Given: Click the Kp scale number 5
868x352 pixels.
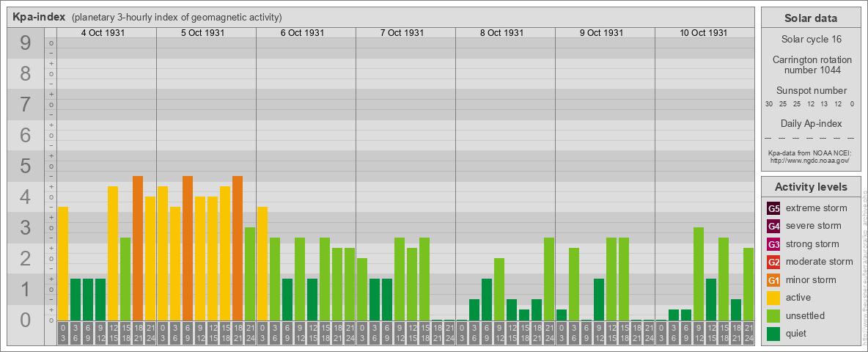Looking at the screenshot, I should pos(25,166).
